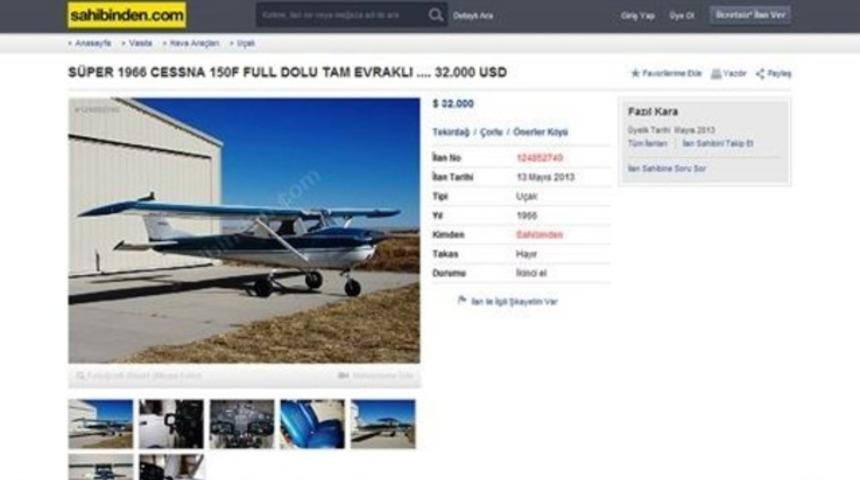Click the Üye Ol sign-up link

tap(682, 16)
